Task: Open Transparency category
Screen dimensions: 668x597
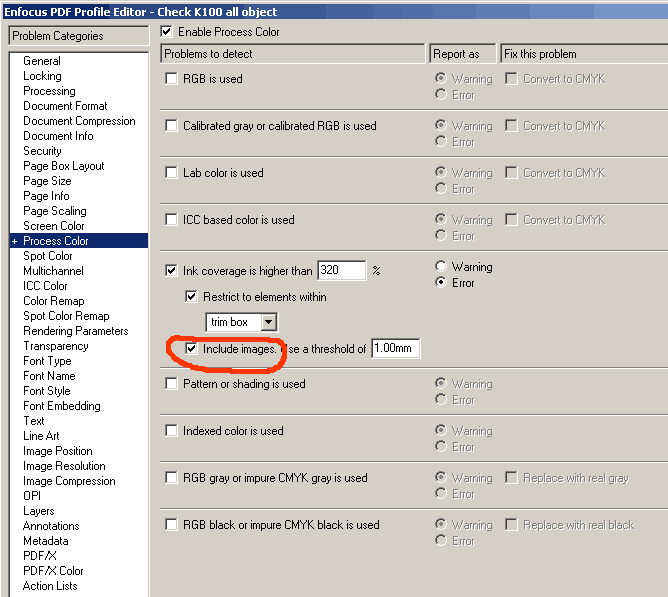Action: (56, 346)
